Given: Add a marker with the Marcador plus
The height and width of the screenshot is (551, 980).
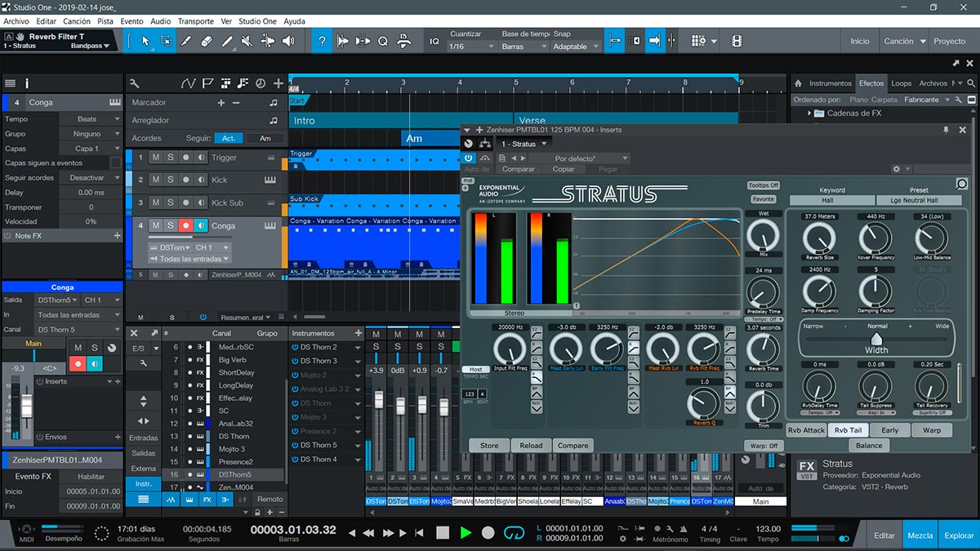Looking at the screenshot, I should coord(220,103).
